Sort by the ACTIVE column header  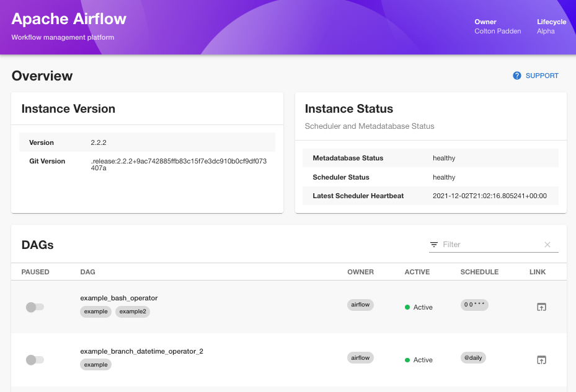pyautogui.click(x=417, y=272)
